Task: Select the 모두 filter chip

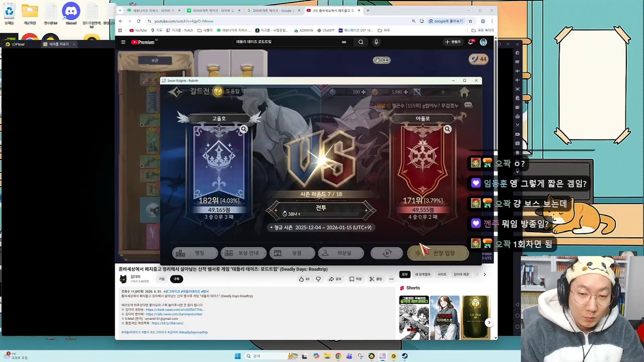Action: click(405, 275)
